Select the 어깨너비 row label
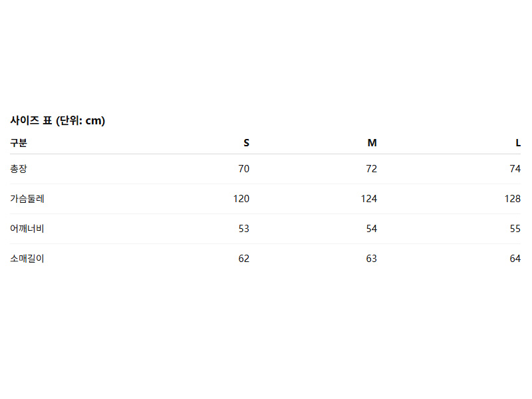 coord(27,229)
